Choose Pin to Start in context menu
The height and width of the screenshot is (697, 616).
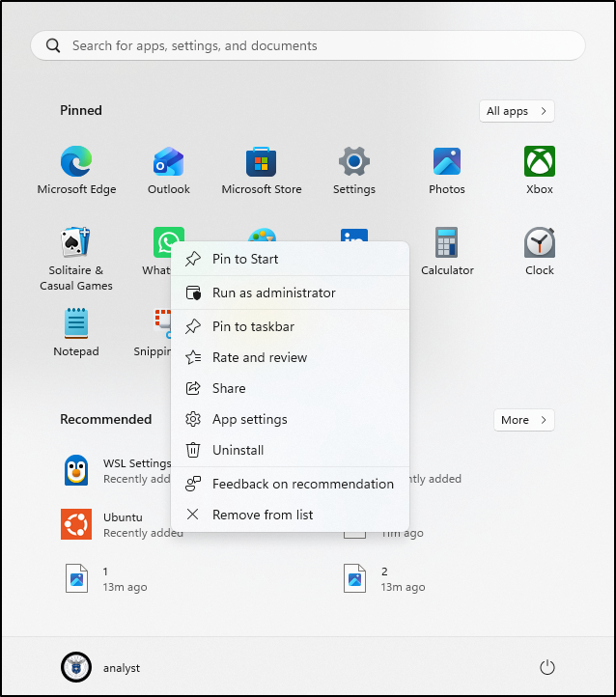click(290, 259)
